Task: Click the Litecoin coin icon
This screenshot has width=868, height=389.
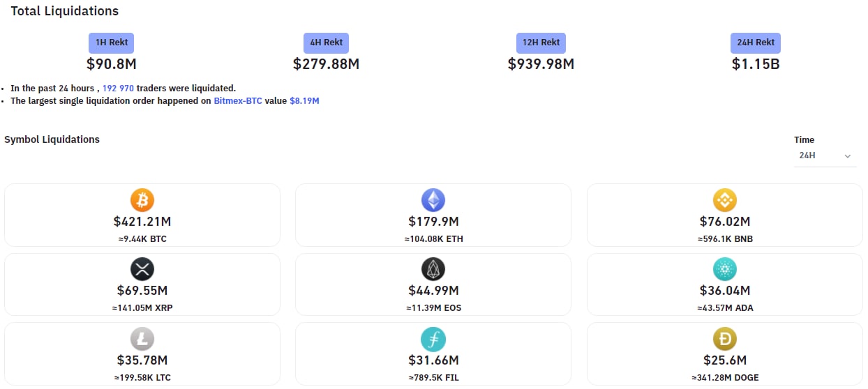Action: click(142, 340)
